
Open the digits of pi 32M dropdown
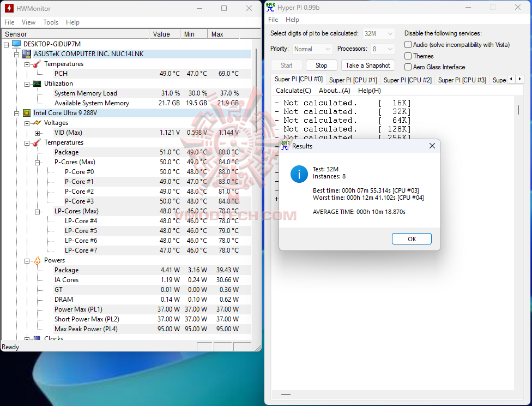(379, 34)
